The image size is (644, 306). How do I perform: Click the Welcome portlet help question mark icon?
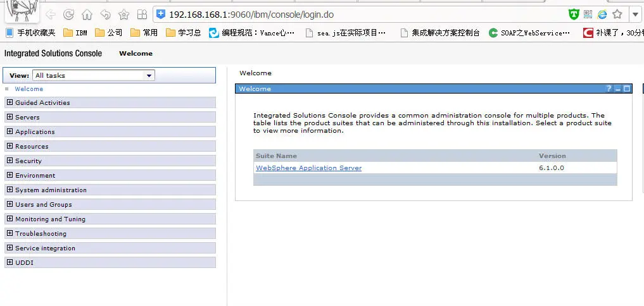609,89
